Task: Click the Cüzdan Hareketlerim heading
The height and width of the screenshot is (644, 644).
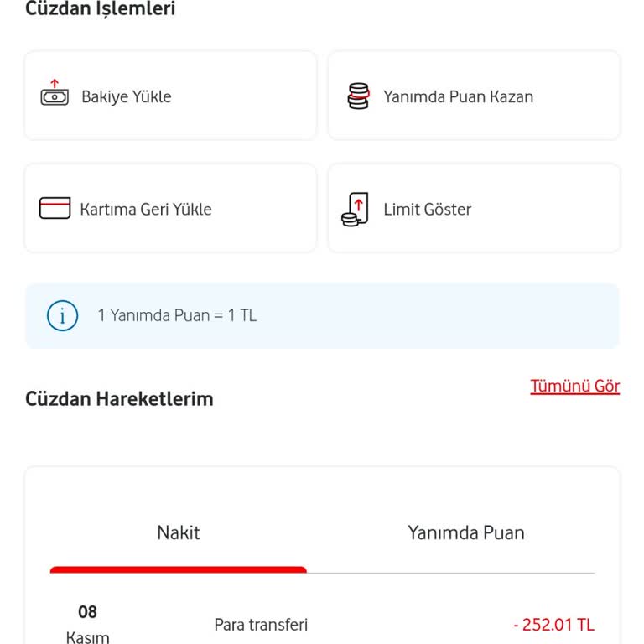Action: [x=119, y=399]
